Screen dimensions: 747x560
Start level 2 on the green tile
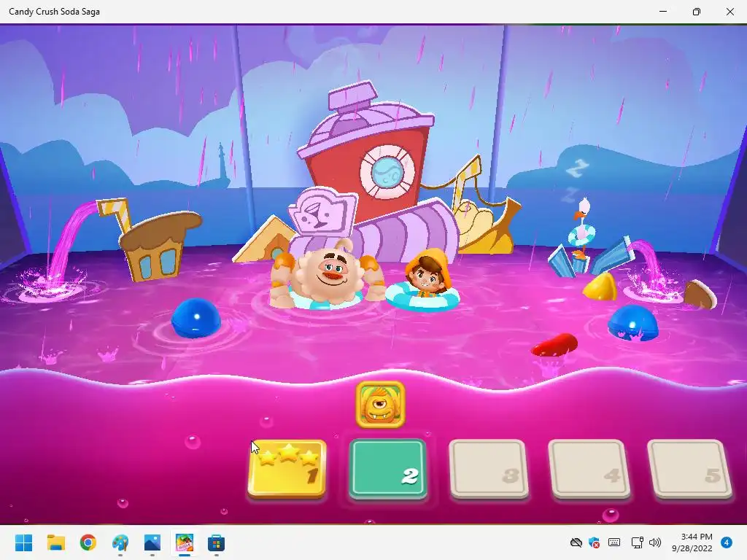coord(388,469)
